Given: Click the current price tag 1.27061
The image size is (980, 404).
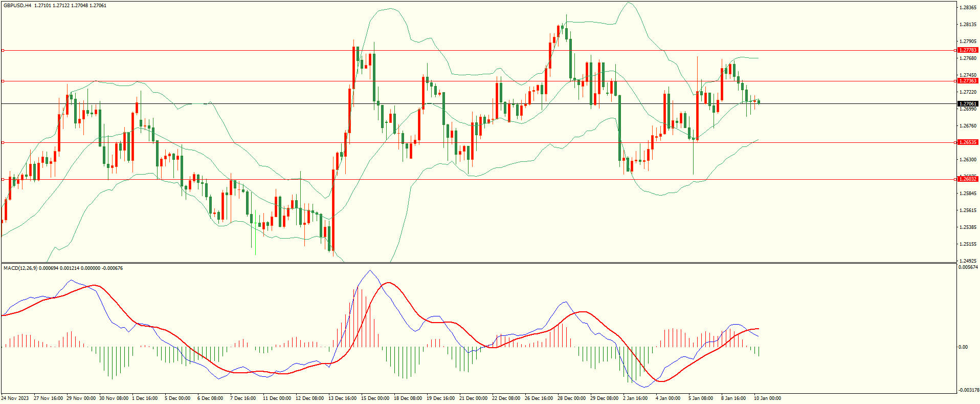Looking at the screenshot, I should (968, 104).
